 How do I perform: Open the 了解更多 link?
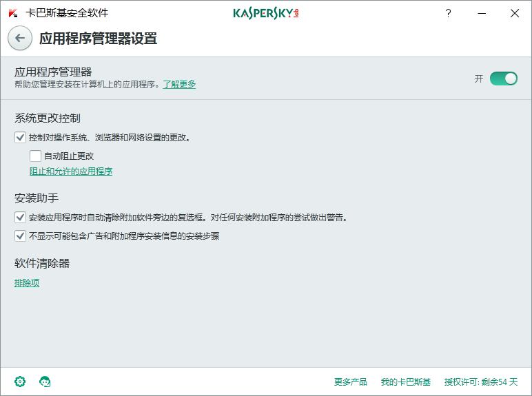point(179,85)
